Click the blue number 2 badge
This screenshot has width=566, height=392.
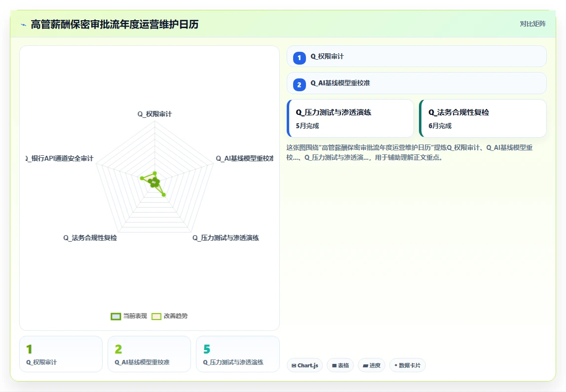299,85
